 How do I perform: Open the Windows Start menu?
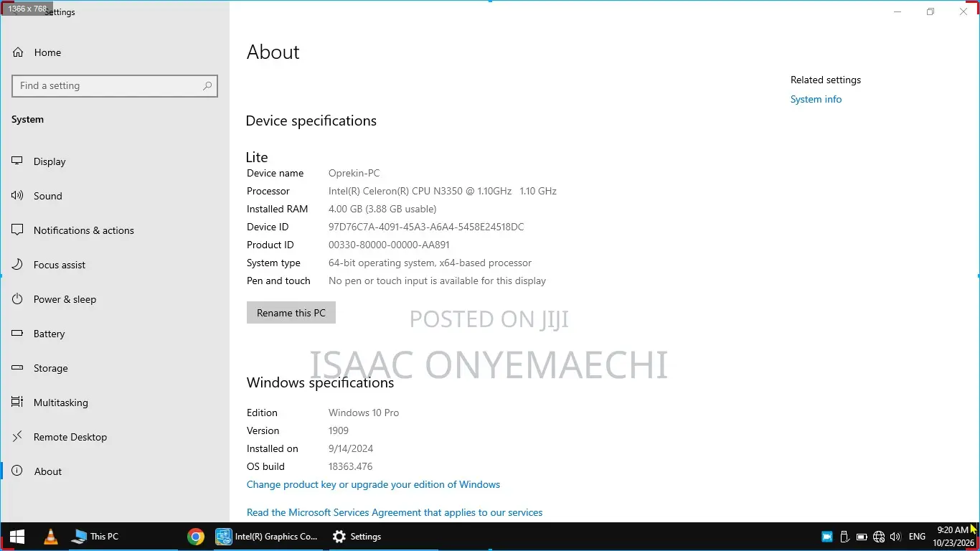[17, 537]
